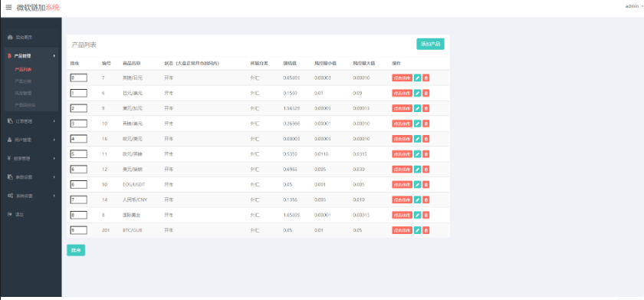Click the 添加产品 button
This screenshot has height=300, width=644.
pyautogui.click(x=430, y=44)
